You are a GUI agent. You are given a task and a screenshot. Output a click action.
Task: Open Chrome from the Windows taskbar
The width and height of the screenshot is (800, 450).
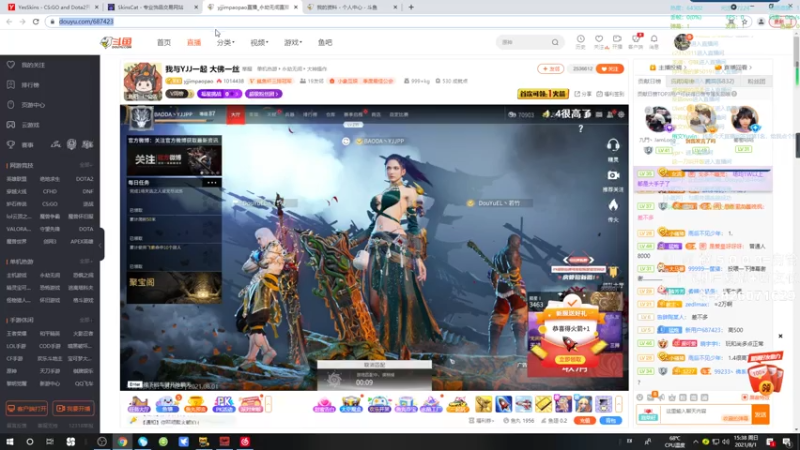[x=122, y=442]
